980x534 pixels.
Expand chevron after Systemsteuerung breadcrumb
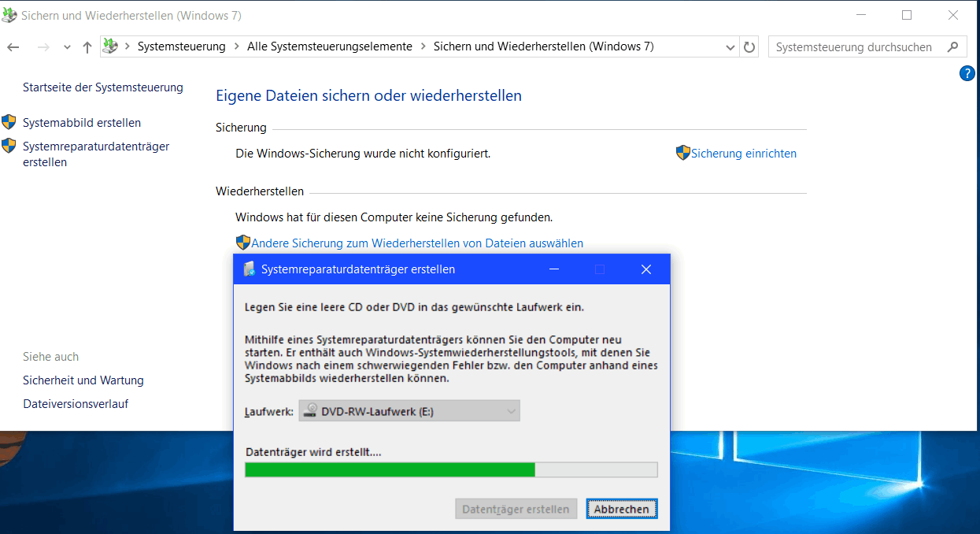pyautogui.click(x=236, y=46)
